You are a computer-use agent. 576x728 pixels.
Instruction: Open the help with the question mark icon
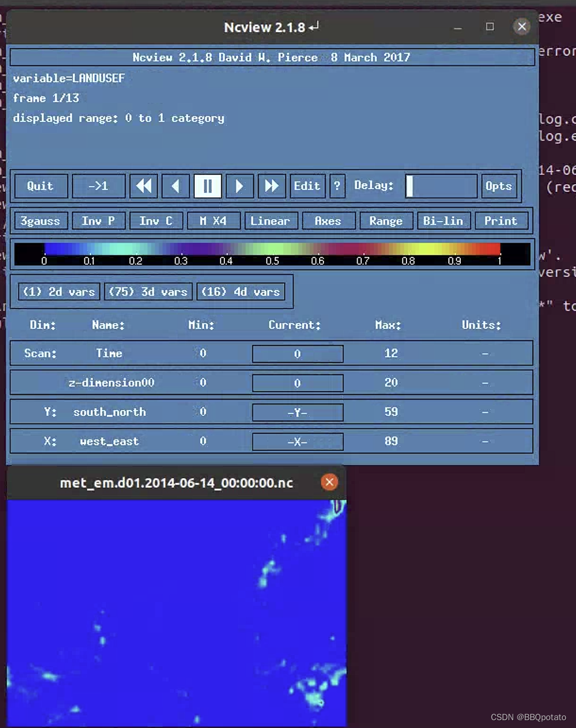click(x=337, y=186)
